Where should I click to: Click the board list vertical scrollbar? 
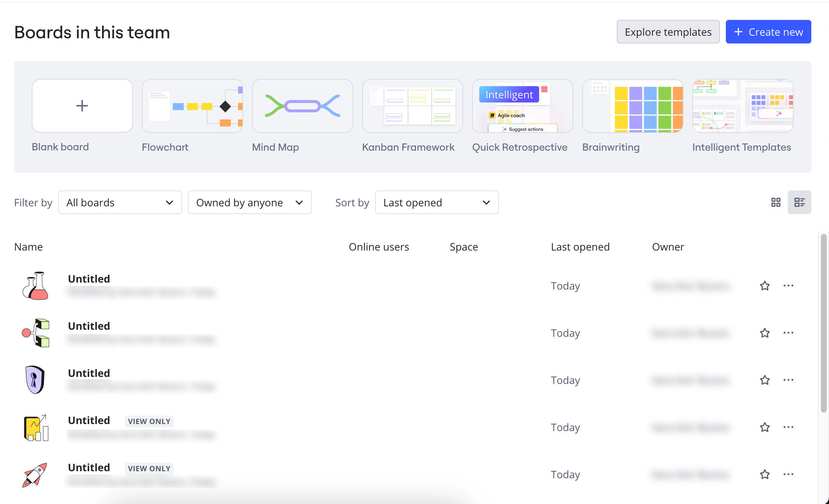(824, 323)
